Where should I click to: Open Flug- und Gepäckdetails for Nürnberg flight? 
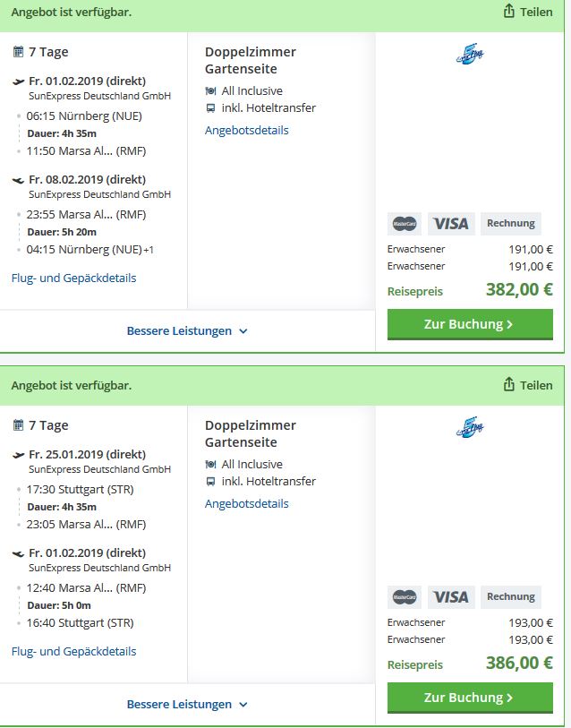pyautogui.click(x=73, y=278)
